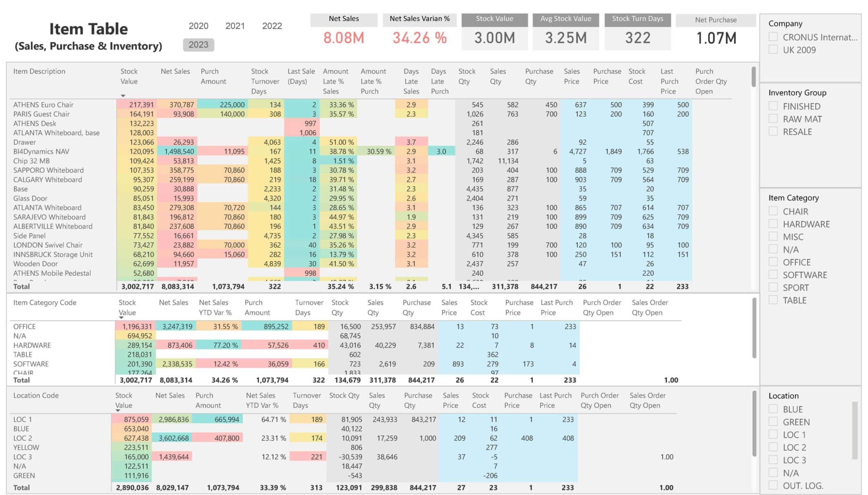Check the GREEN location filter
The height and width of the screenshot is (495, 868).
tap(773, 421)
